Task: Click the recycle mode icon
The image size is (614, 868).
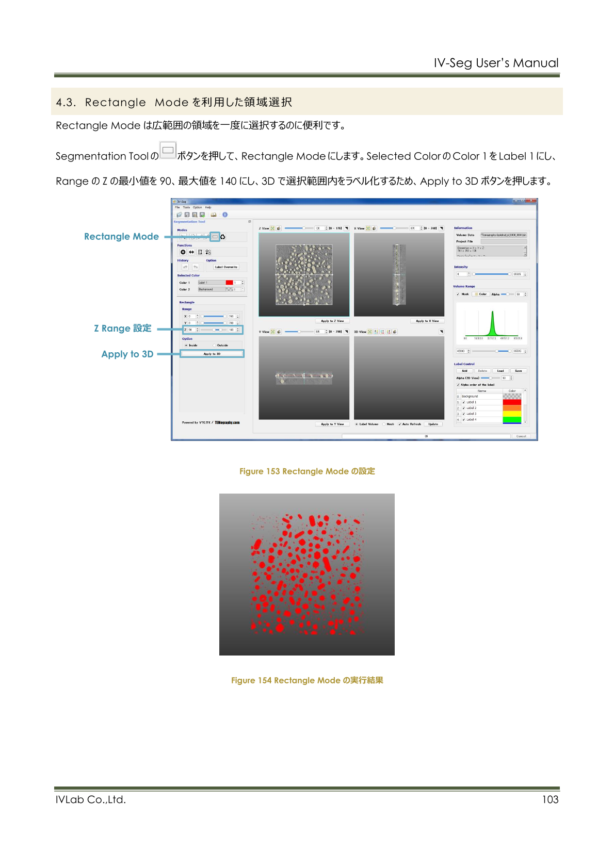Action: [223, 237]
